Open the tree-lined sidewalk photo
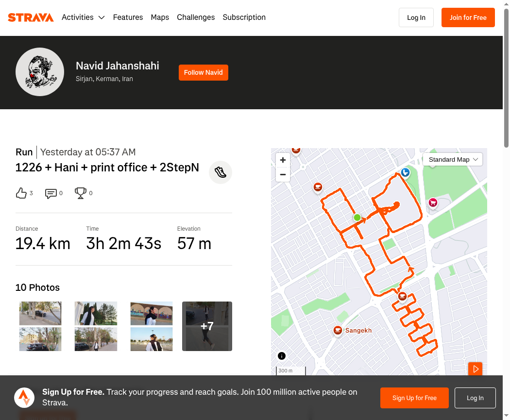 click(96, 339)
